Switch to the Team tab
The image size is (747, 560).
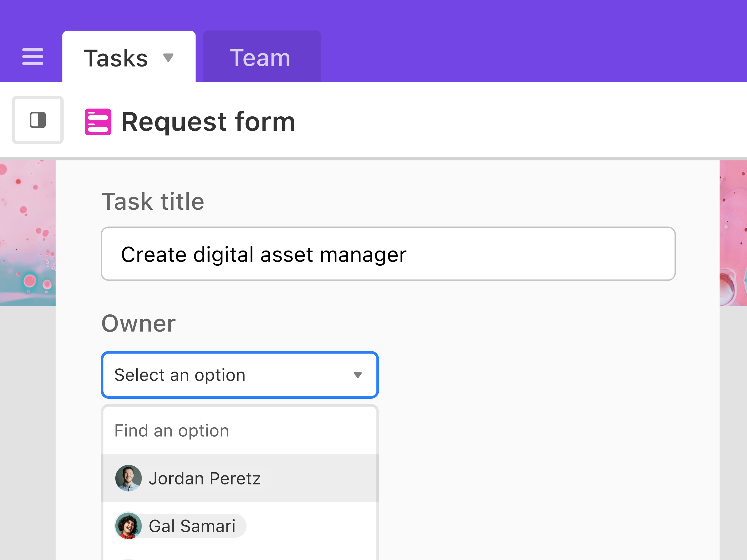click(x=260, y=57)
